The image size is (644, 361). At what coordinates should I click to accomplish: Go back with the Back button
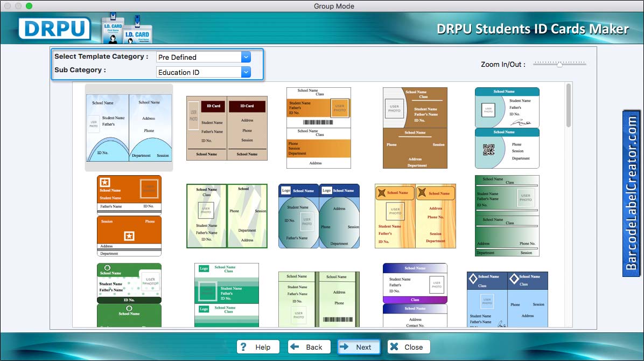point(309,347)
